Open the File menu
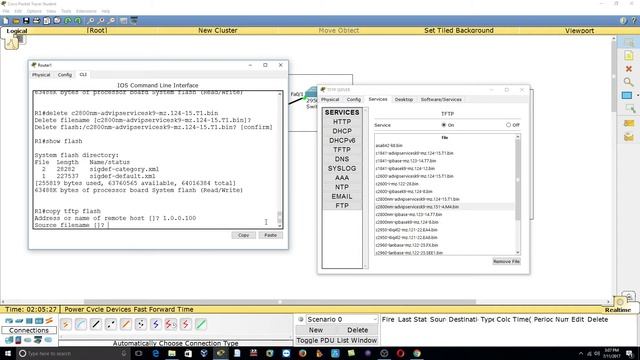The image size is (640, 360). [6, 11]
